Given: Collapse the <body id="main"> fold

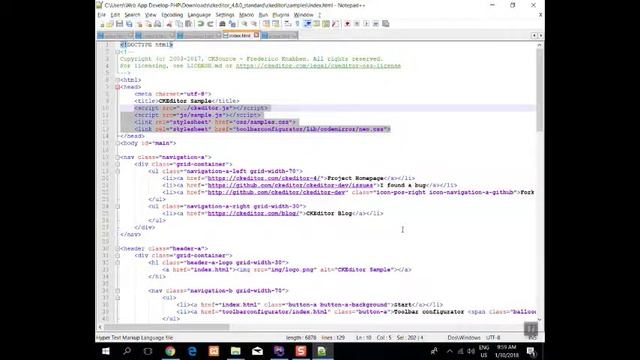Looking at the screenshot, I should 118,143.
